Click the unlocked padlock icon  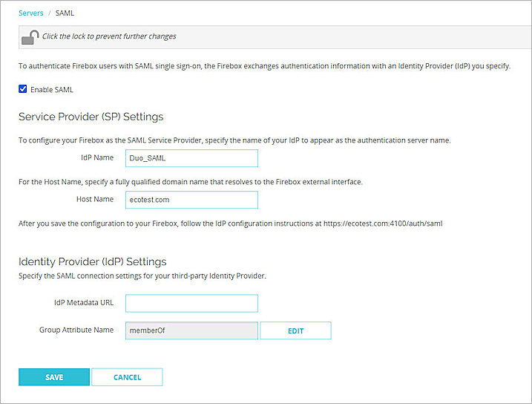(x=30, y=36)
